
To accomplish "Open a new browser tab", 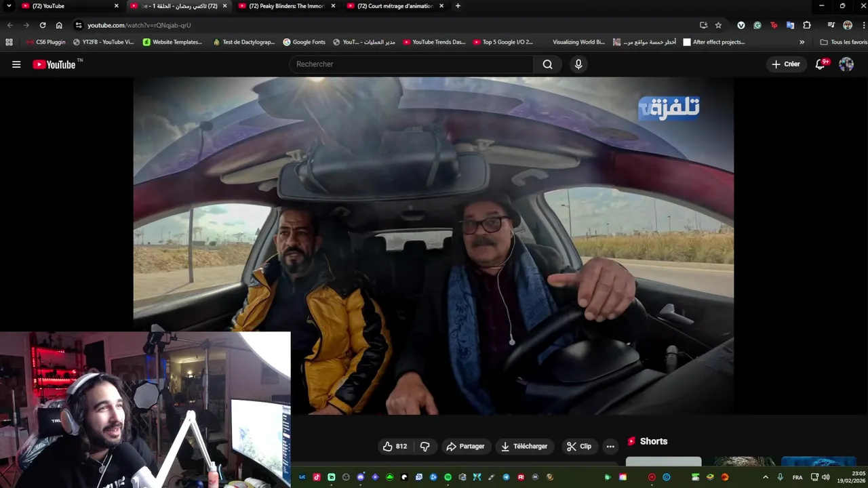I will tap(458, 6).
